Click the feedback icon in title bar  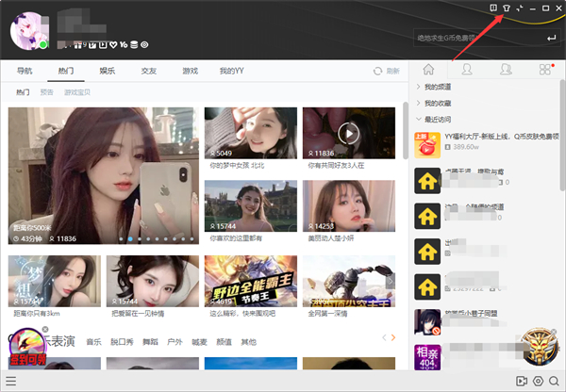[491, 8]
